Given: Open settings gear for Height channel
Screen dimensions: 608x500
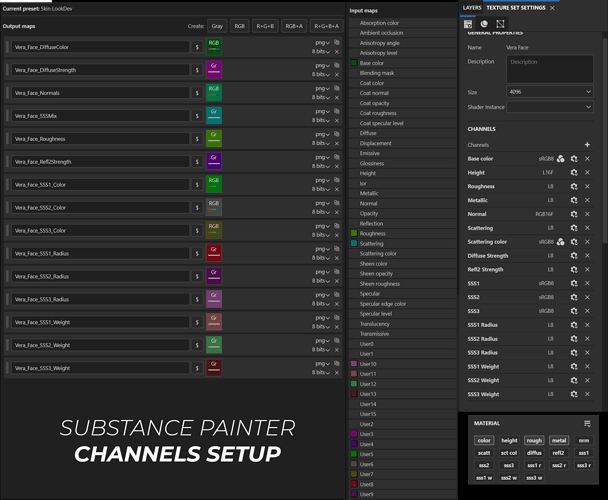Looking at the screenshot, I should tap(574, 173).
